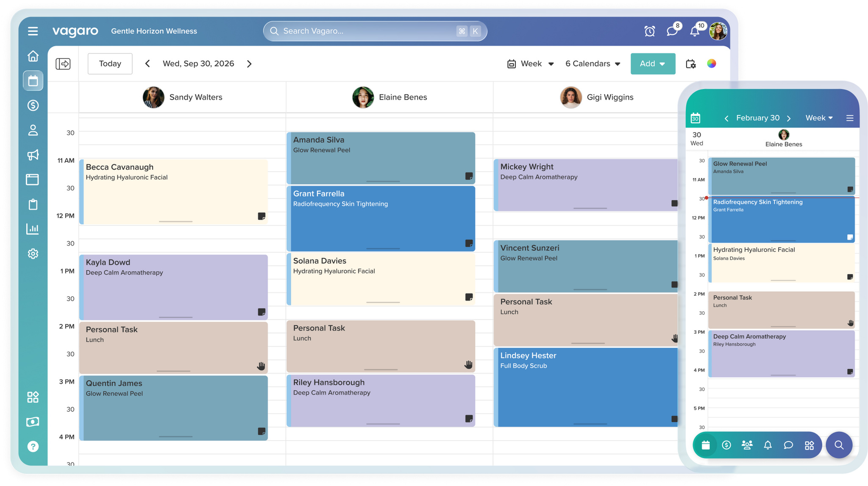Select the mobile Messages chat tab
The image size is (868, 486).
788,445
